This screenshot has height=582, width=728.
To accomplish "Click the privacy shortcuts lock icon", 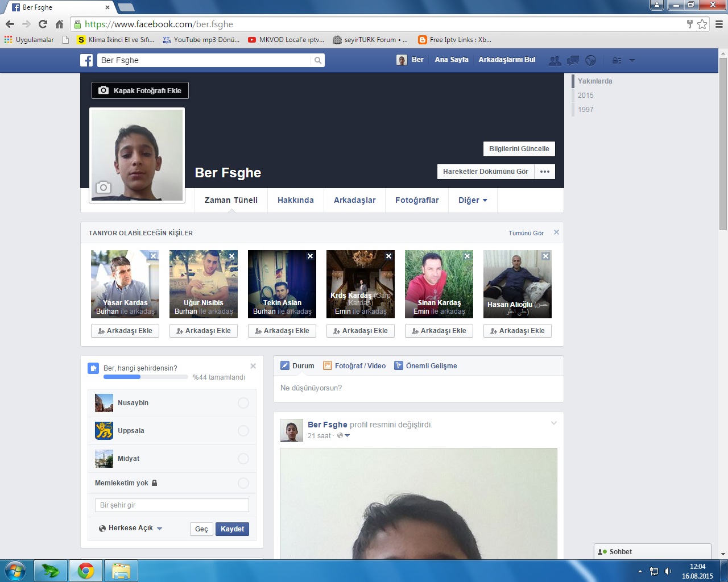I will 617,60.
